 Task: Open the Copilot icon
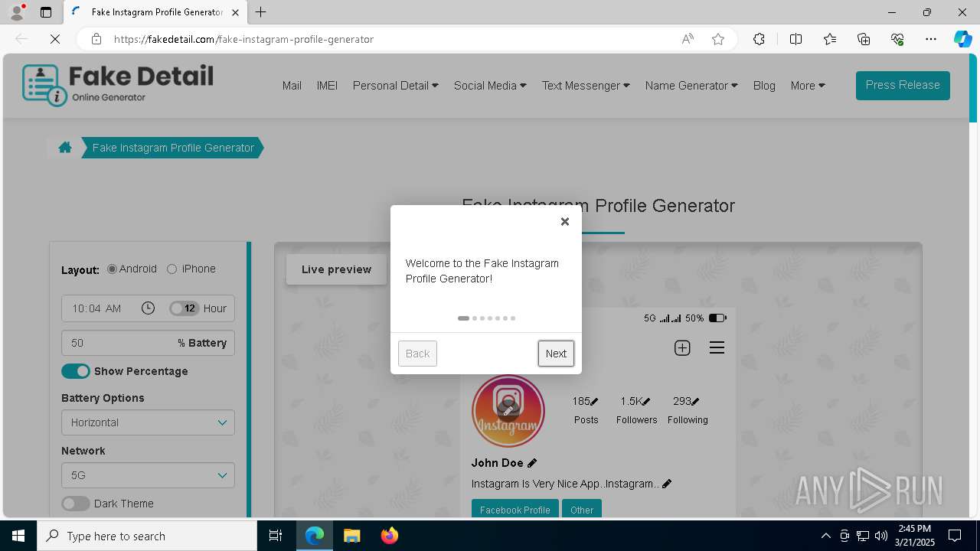[962, 39]
